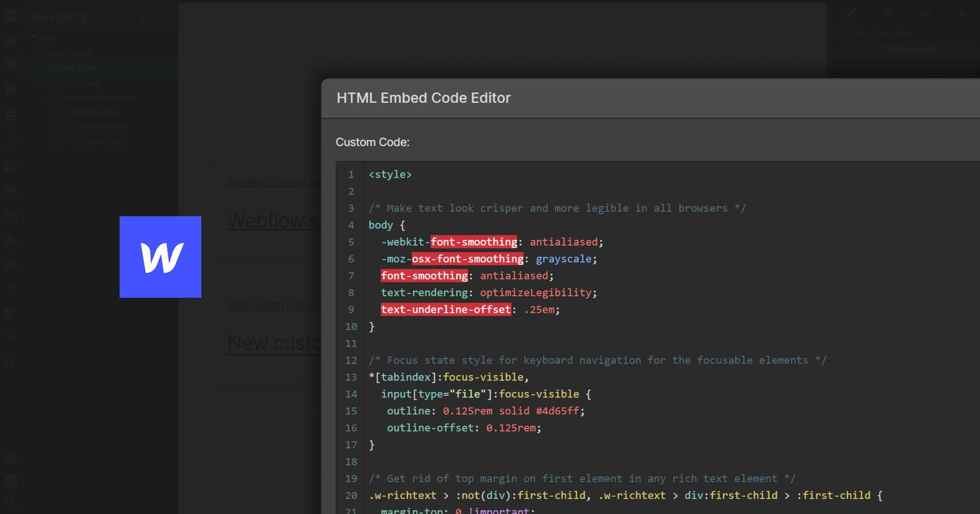Collapse the page-wrapper tree arrow
Image resolution: width=980 pixels, height=514 pixels.
(x=35, y=53)
